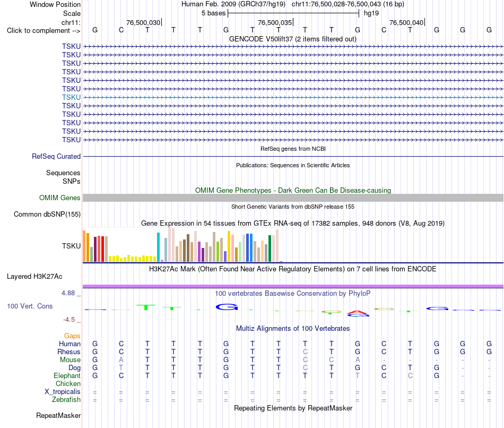Click the 4.88 PhyloP upper scale value
The image size is (504, 428).
coord(68,293)
